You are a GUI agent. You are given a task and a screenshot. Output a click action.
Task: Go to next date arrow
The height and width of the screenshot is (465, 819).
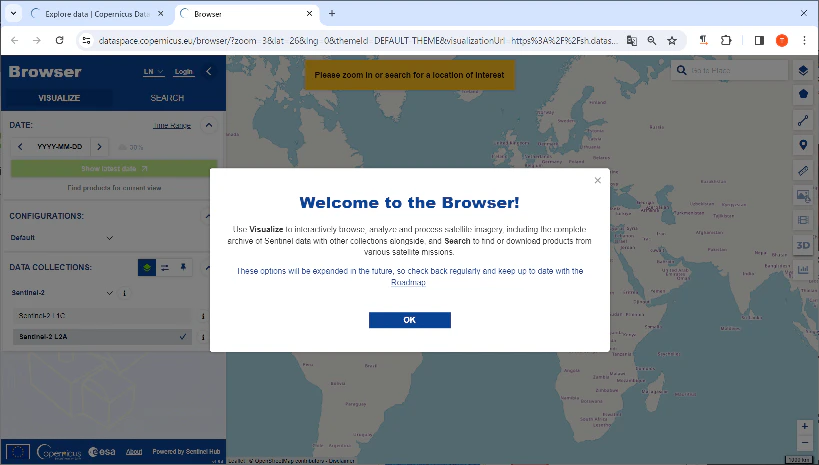tap(99, 147)
